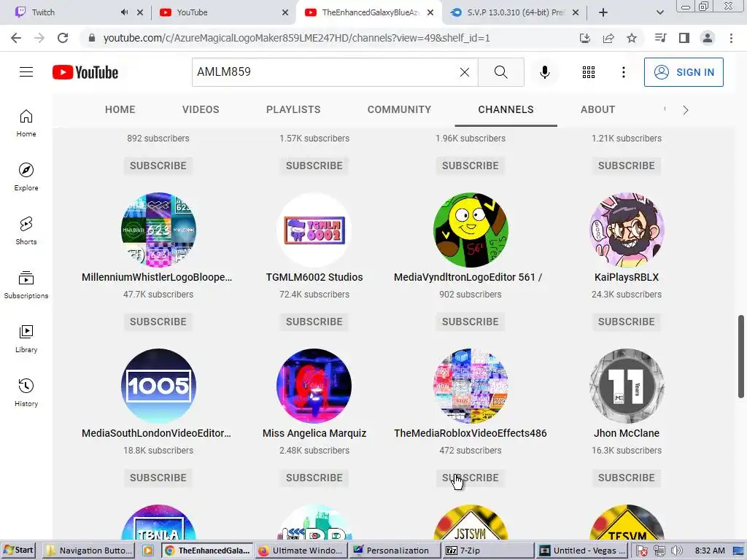Subscribe to the 892 subscribers channel
The width and height of the screenshot is (747, 560).
(x=158, y=166)
